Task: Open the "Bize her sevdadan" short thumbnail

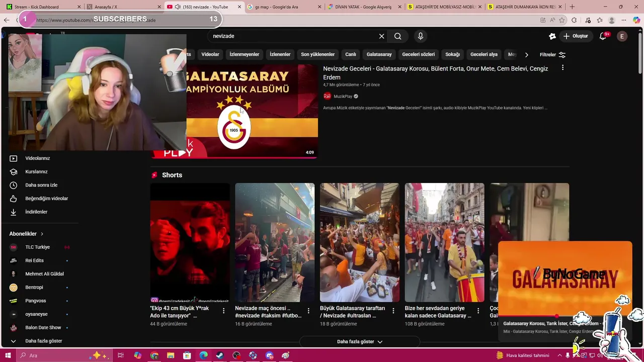Action: coord(444,242)
